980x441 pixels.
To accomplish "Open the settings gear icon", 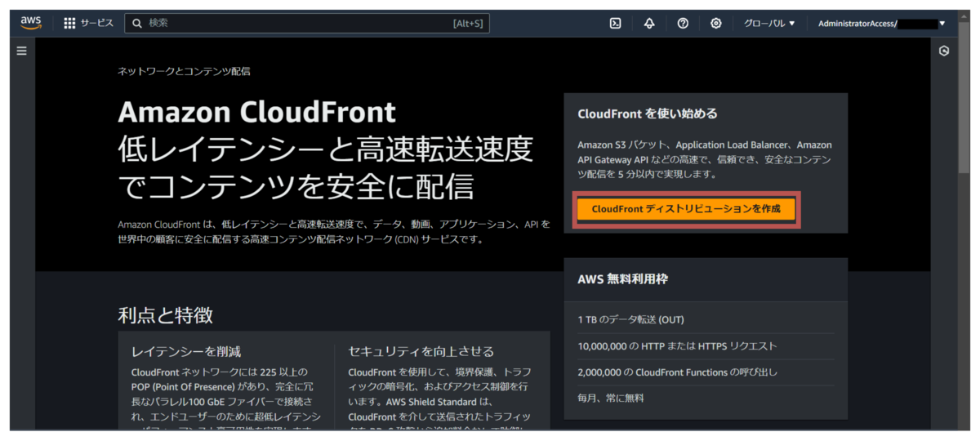I will tap(716, 23).
